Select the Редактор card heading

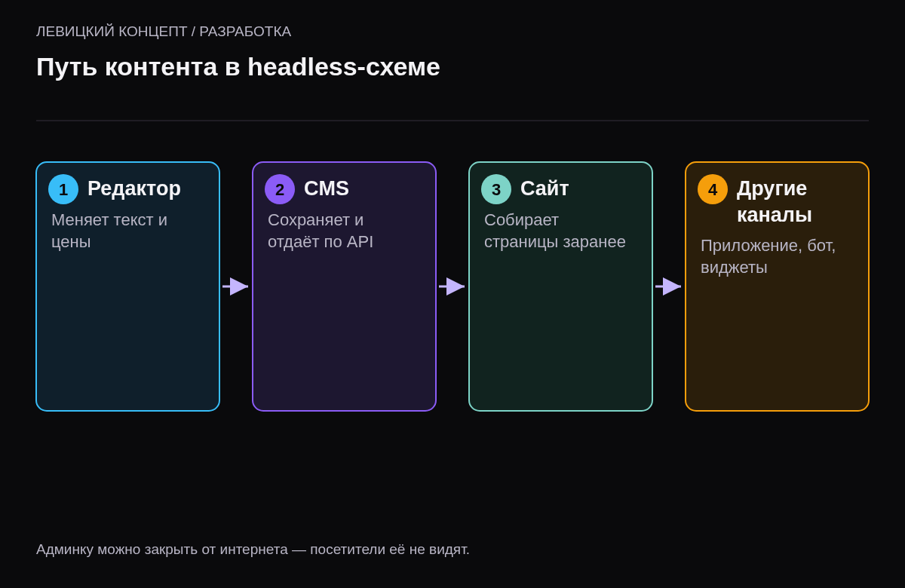[134, 188]
